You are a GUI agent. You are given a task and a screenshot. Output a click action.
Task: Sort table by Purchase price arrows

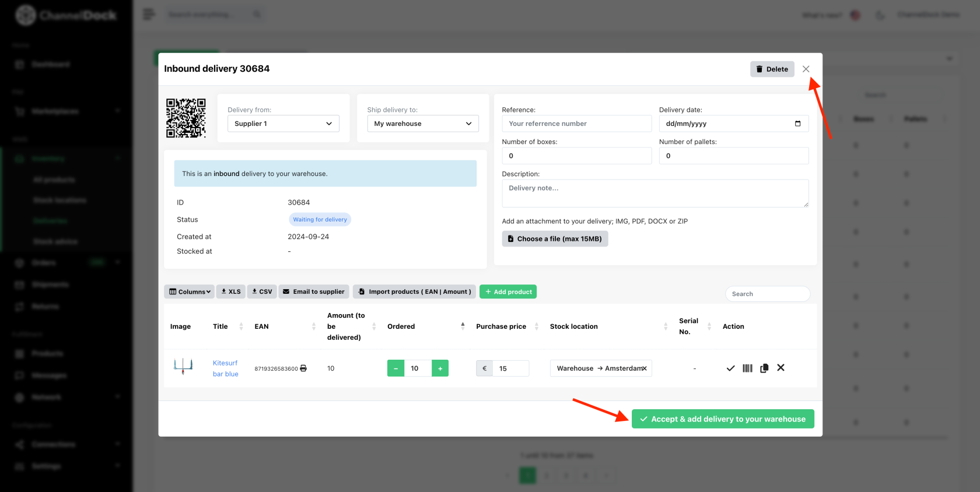tap(537, 326)
